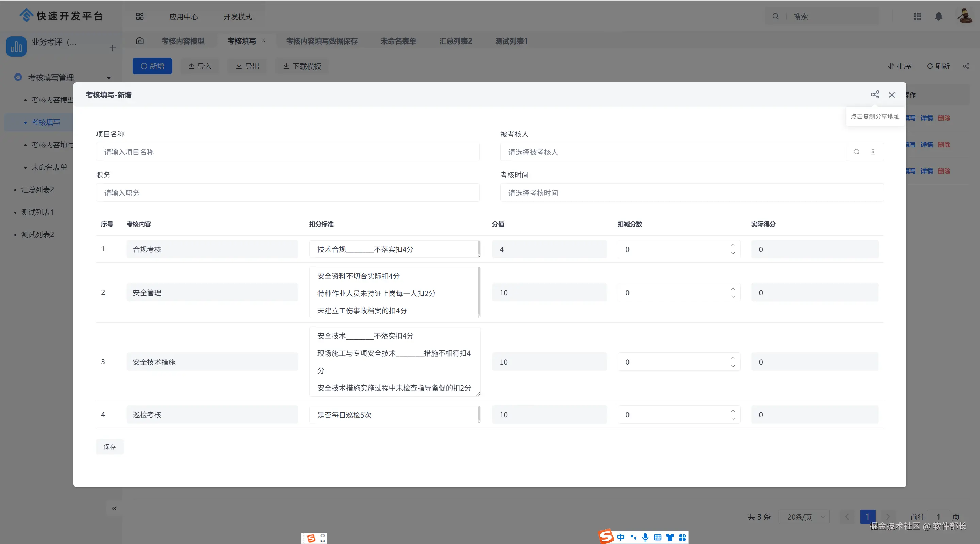Viewport: 980px width, 544px height.
Task: Open the 20条/页 page size dropdown
Action: coord(803,516)
